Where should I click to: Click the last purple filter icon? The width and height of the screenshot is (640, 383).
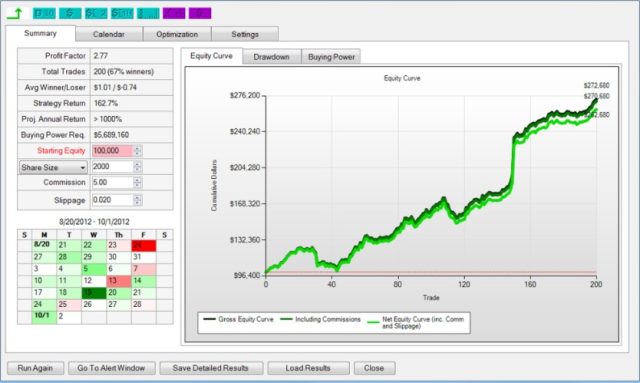coord(200,13)
